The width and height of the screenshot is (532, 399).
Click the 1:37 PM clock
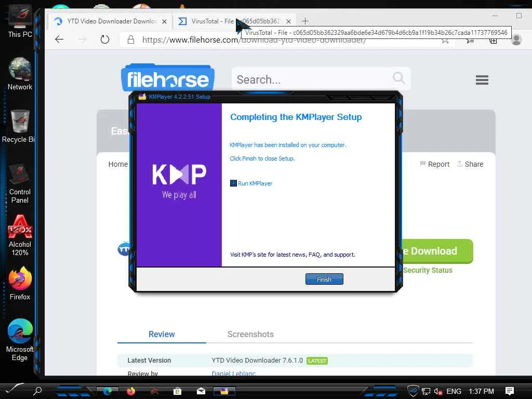click(x=481, y=391)
